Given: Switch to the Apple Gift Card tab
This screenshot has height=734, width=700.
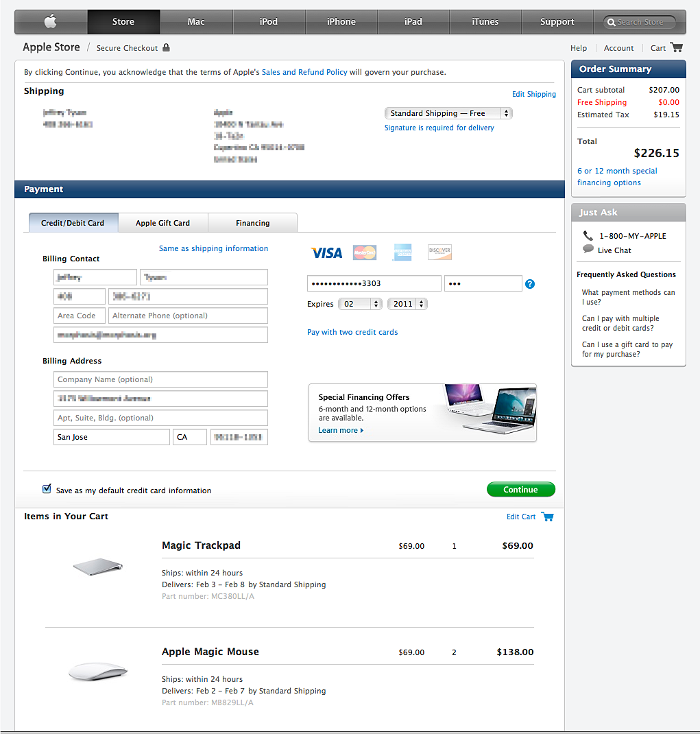Looking at the screenshot, I should [x=163, y=223].
